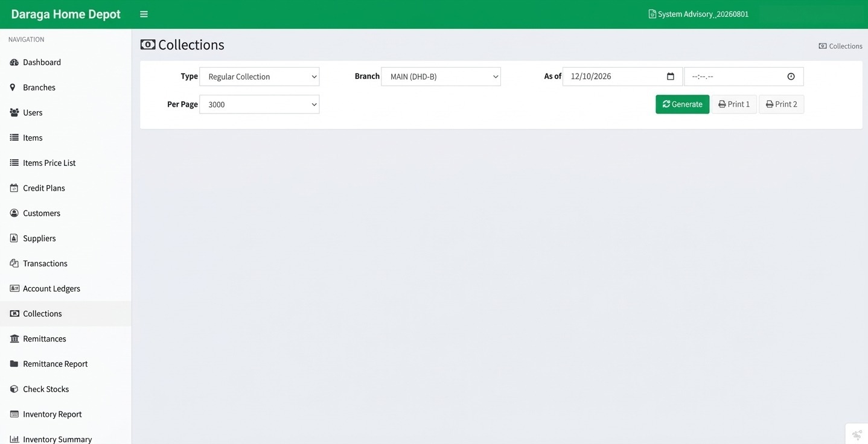Screen dimensions: 868x444
Task: Click the Remittances bank icon
Action: pos(14,339)
